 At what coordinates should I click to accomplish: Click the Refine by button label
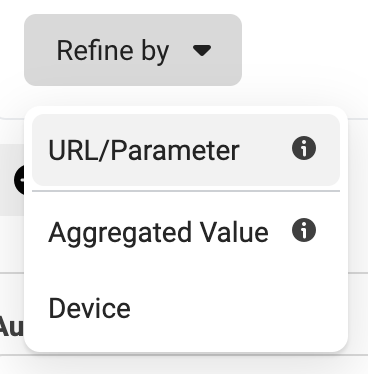coord(113,51)
